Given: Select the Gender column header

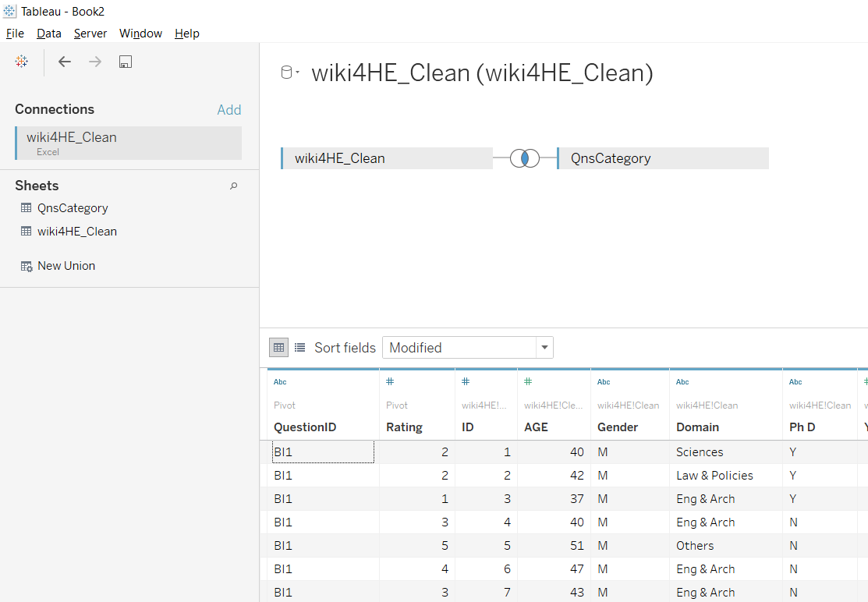Looking at the screenshot, I should (x=618, y=427).
